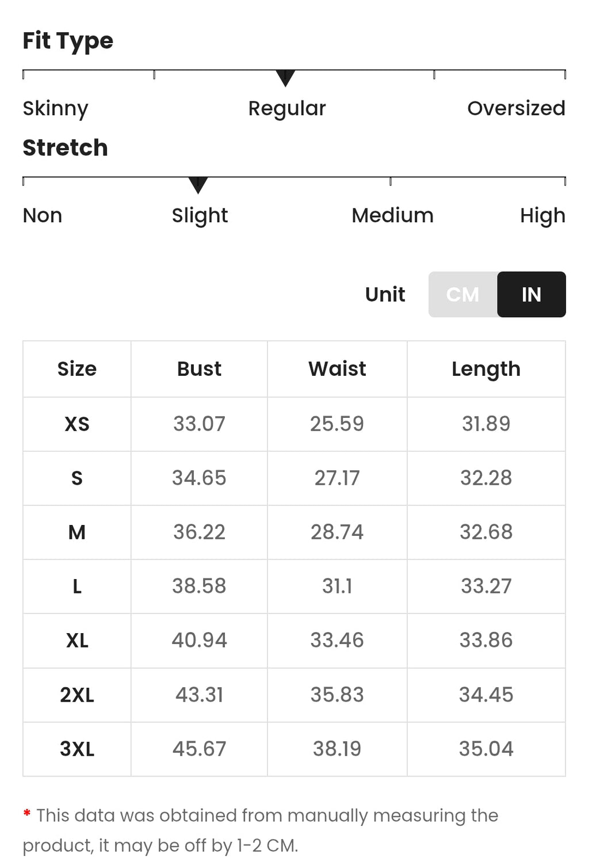
Task: Click the Oversized fit label
Action: coord(516,108)
